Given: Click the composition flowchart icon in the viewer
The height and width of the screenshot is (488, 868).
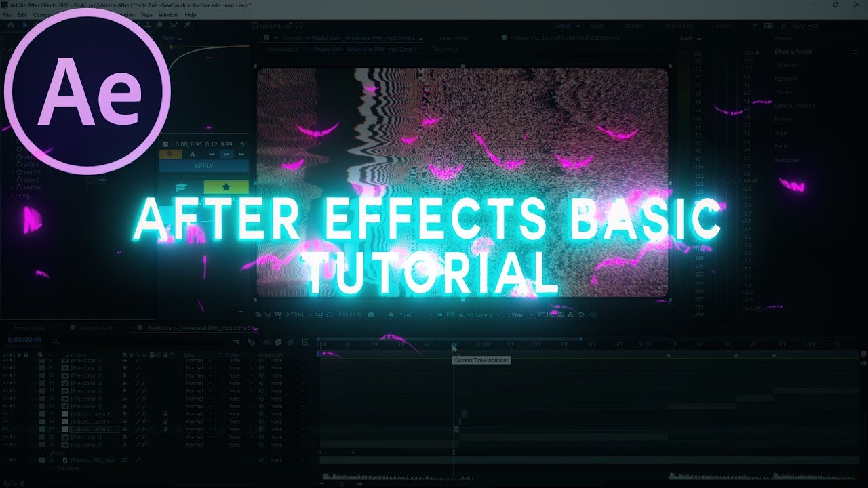Looking at the screenshot, I should [570, 315].
